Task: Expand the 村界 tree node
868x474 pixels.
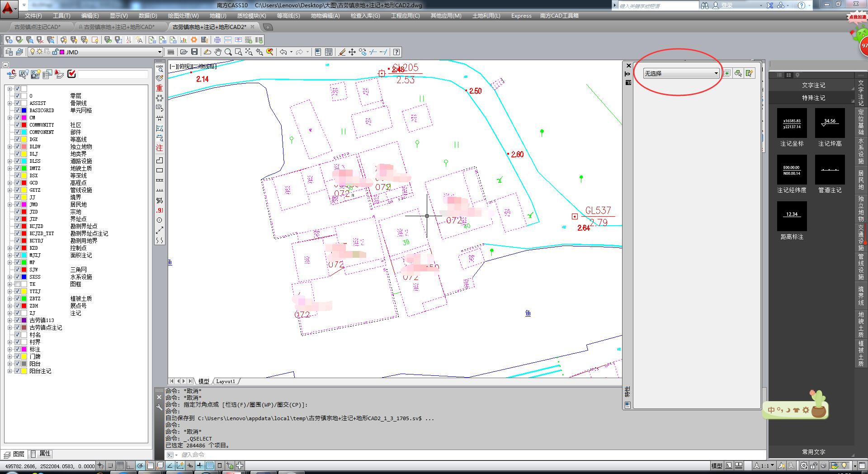Action: tap(9, 342)
